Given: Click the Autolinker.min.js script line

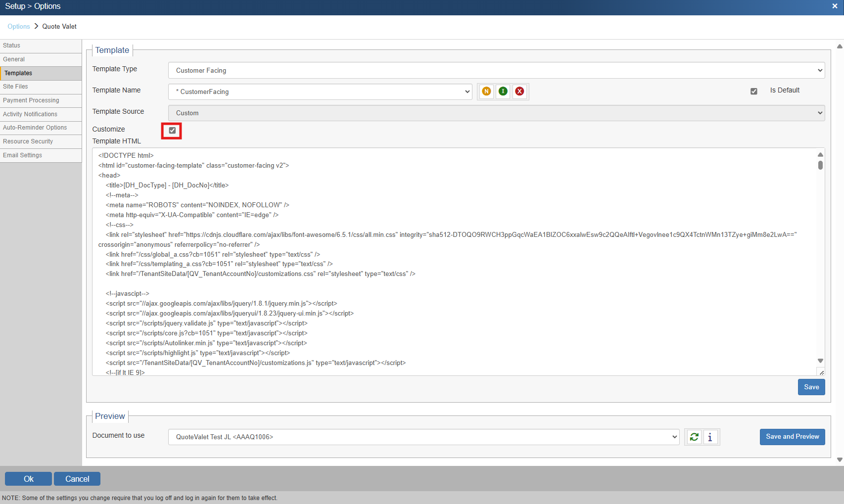Looking at the screenshot, I should click(x=206, y=343).
